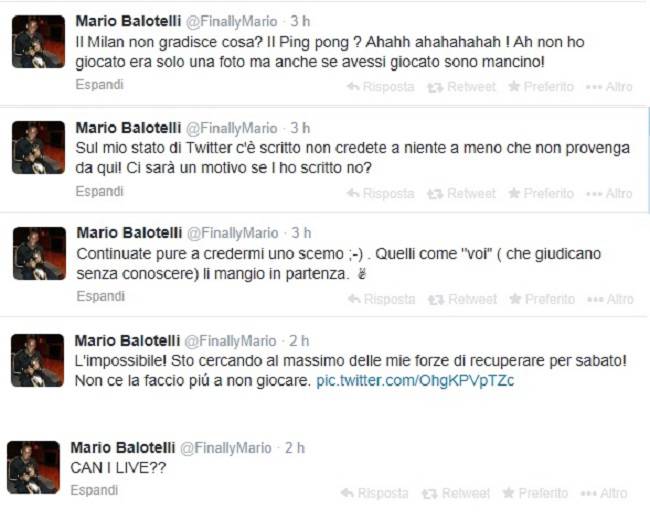Click the '2 h' timestamp on 'L'impossibile' tweet
The width and height of the screenshot is (650, 520).
pyautogui.click(x=298, y=340)
